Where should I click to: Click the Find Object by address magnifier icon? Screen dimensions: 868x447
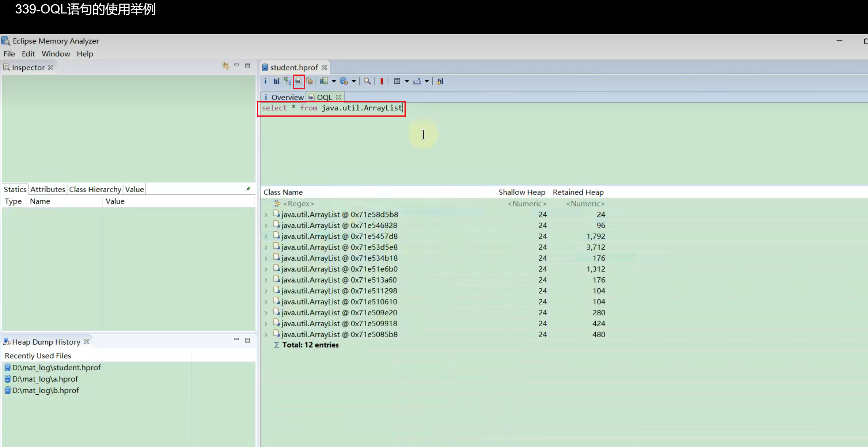tap(367, 81)
